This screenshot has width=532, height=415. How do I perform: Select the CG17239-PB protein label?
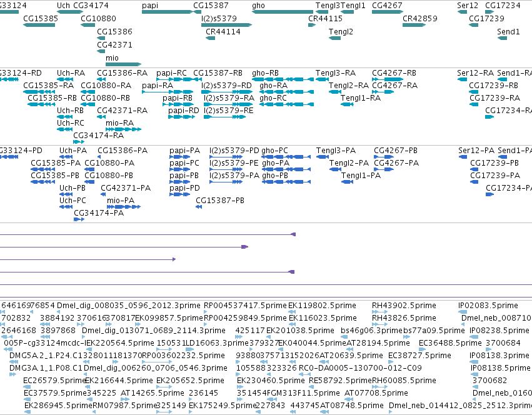pos(494,163)
